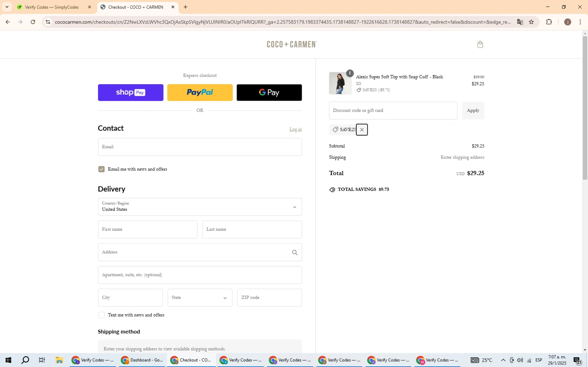Open Checkout - CO... Chrome taskbar window
This screenshot has width=588, height=367.
pyautogui.click(x=192, y=360)
